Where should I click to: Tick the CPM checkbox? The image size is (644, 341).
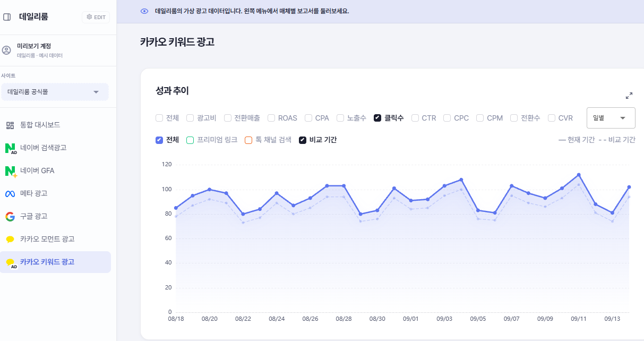point(480,118)
